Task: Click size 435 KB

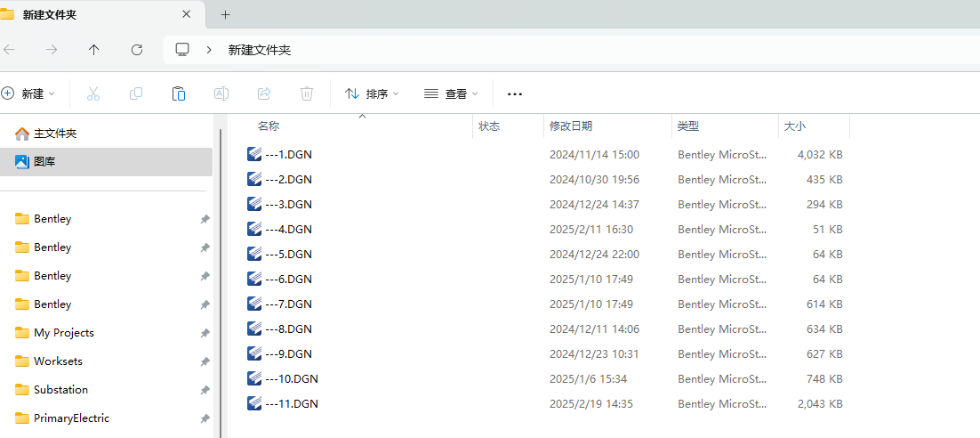Action: point(824,180)
